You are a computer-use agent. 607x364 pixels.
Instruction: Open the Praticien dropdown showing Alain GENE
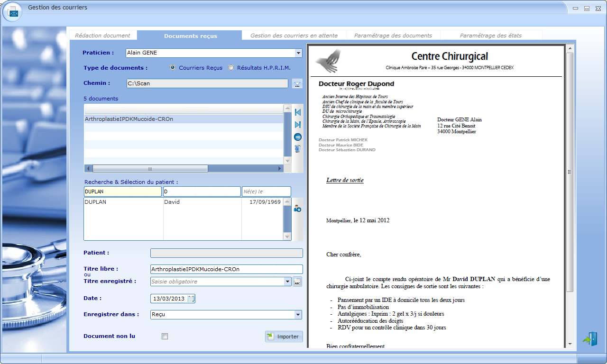click(x=298, y=53)
